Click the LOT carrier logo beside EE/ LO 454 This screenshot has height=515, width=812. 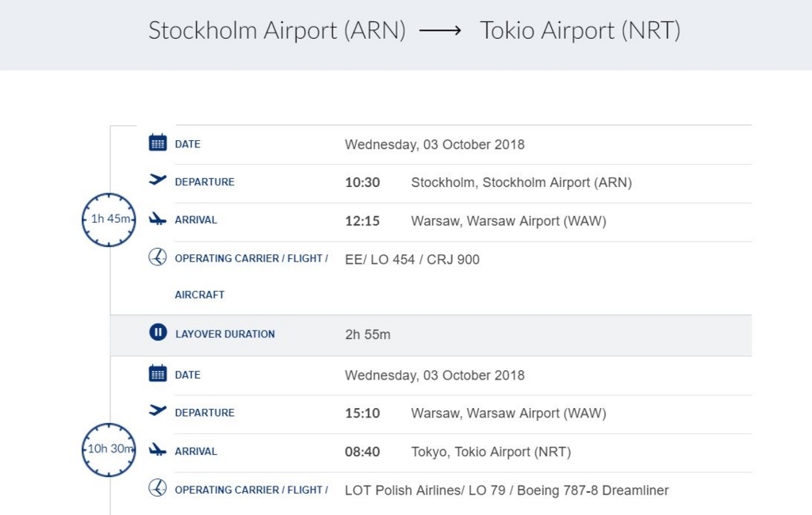click(158, 257)
